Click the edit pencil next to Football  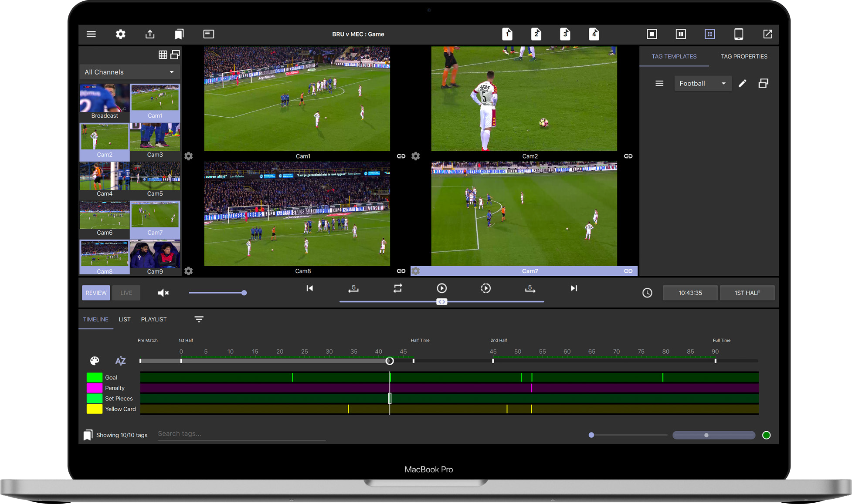pyautogui.click(x=743, y=83)
